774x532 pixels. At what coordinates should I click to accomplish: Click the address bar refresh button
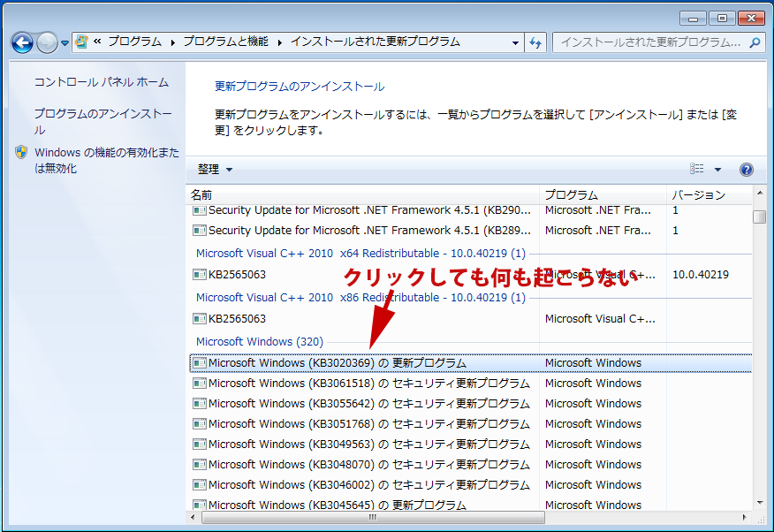click(x=535, y=43)
